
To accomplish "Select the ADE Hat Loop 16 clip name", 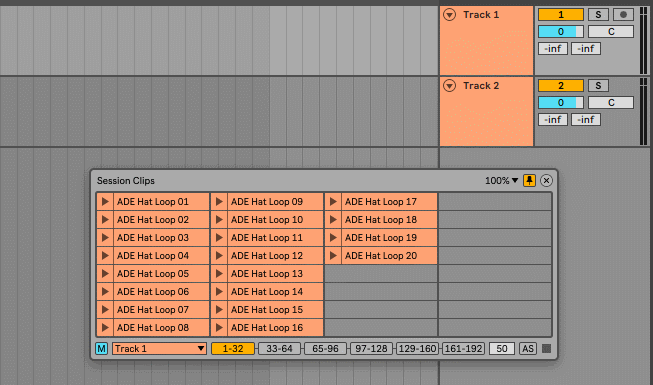I will [x=267, y=328].
